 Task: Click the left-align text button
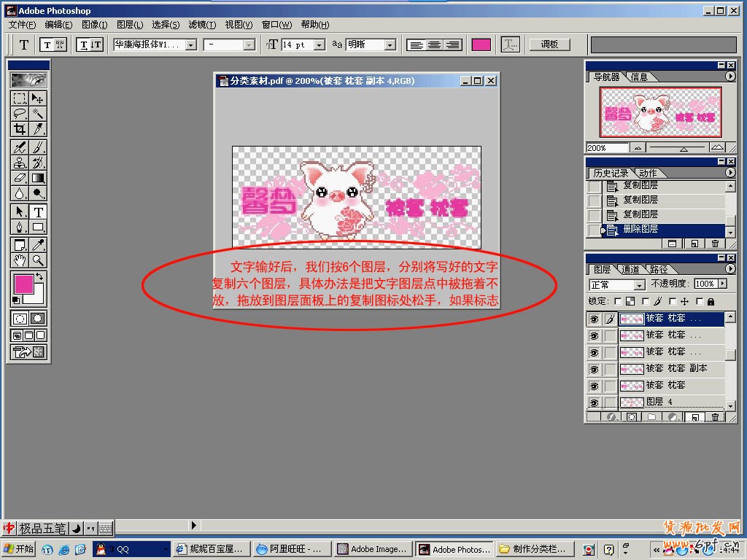tap(416, 44)
